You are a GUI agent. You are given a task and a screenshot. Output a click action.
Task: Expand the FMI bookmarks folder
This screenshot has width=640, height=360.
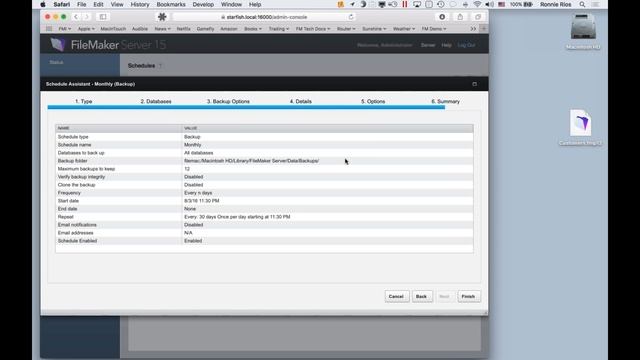[64, 29]
